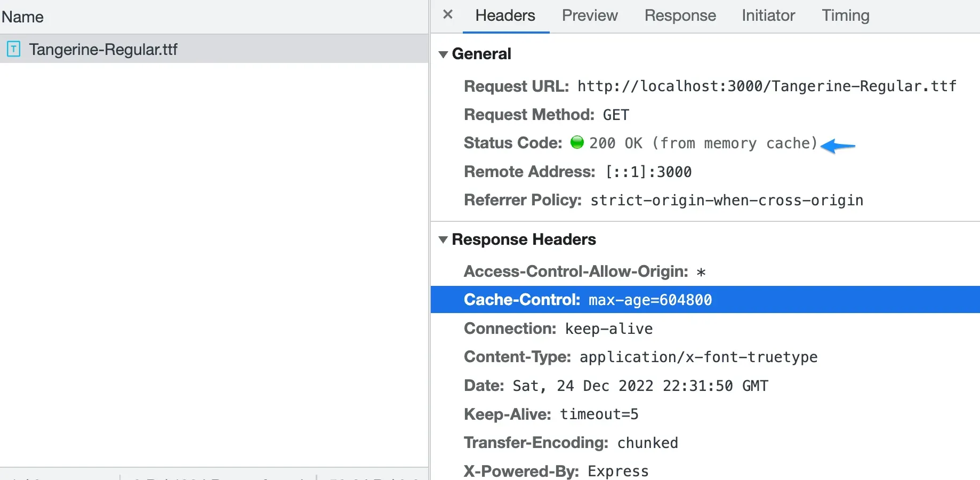The image size is (980, 480).
Task: Click the Remote Address value
Action: coord(649,172)
